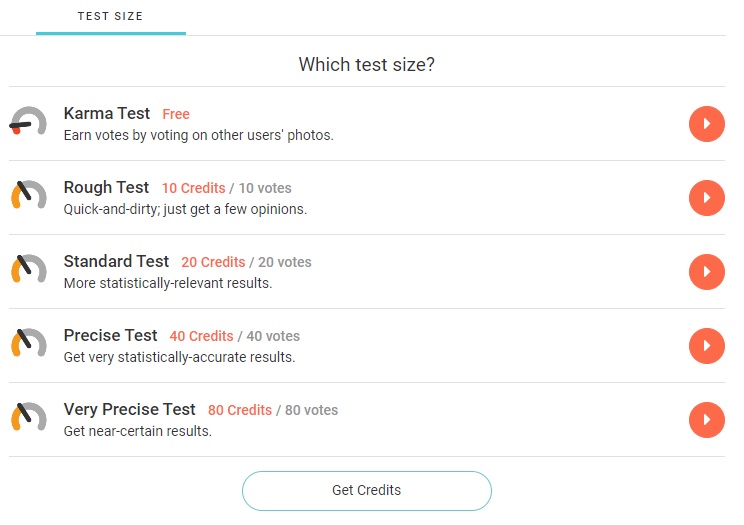Pick the Very Precise Test title

pos(130,410)
